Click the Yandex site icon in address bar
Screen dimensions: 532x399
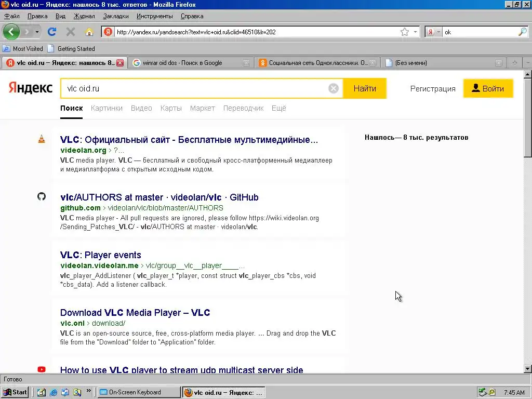pos(108,32)
